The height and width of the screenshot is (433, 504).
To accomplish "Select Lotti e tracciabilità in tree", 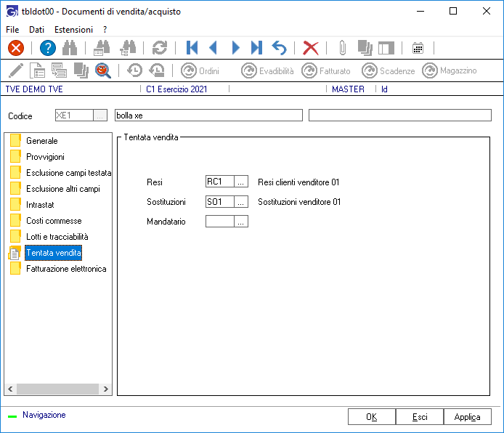I will [x=57, y=237].
